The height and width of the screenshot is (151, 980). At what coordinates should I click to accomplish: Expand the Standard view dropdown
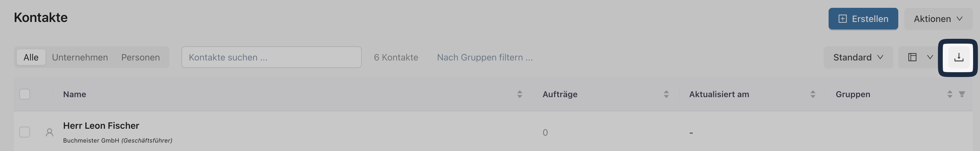click(858, 57)
